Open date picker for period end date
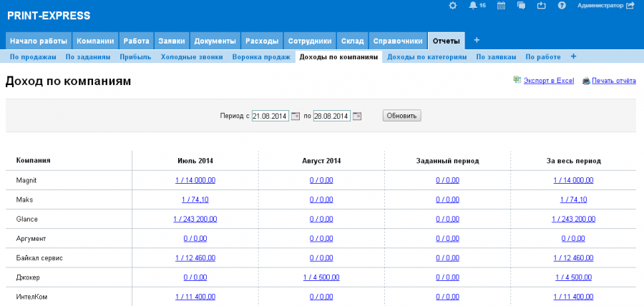 coord(357,116)
